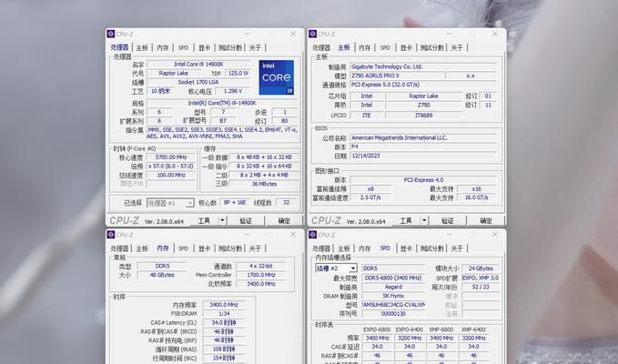Screen dimensions: 618x364
Task: Click the 24 GBytes module size value
Action: click(481, 268)
